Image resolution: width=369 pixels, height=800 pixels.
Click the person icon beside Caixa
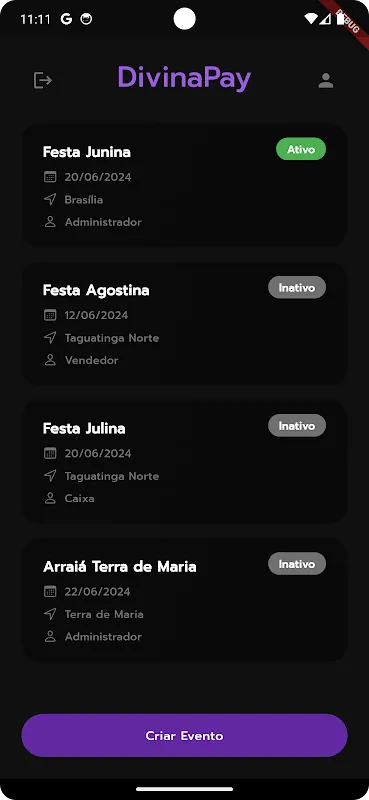point(50,498)
